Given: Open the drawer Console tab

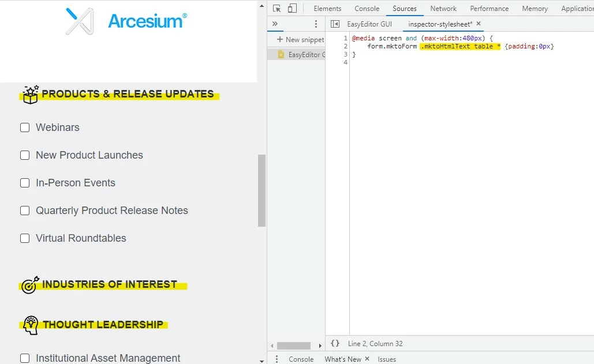Looking at the screenshot, I should tap(301, 359).
